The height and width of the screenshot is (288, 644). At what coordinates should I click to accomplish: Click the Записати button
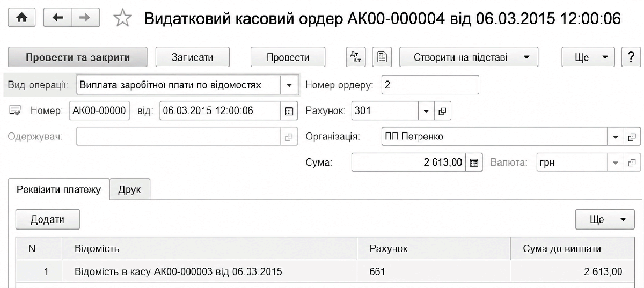(193, 57)
